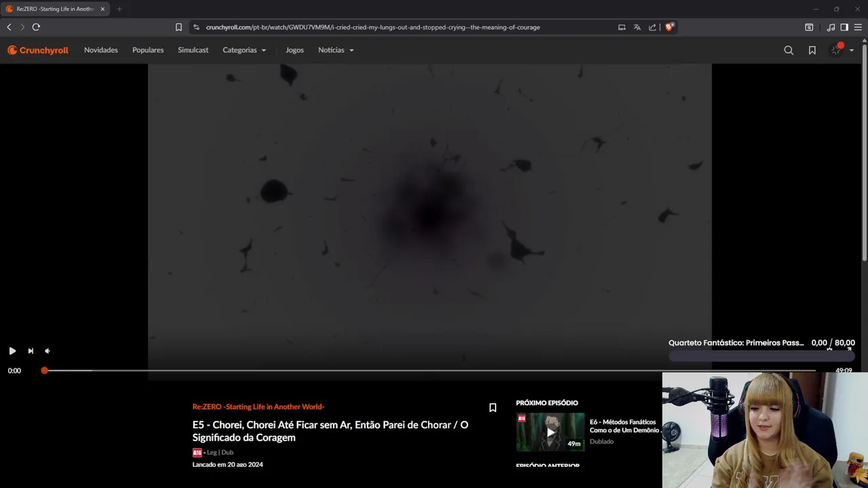Open Brave Shields icon

click(669, 27)
